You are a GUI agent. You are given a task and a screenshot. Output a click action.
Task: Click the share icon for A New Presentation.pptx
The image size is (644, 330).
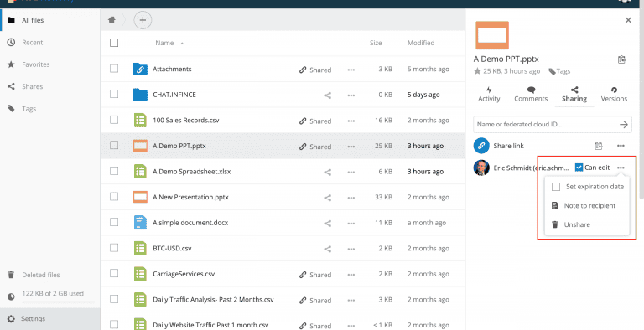[327, 198]
